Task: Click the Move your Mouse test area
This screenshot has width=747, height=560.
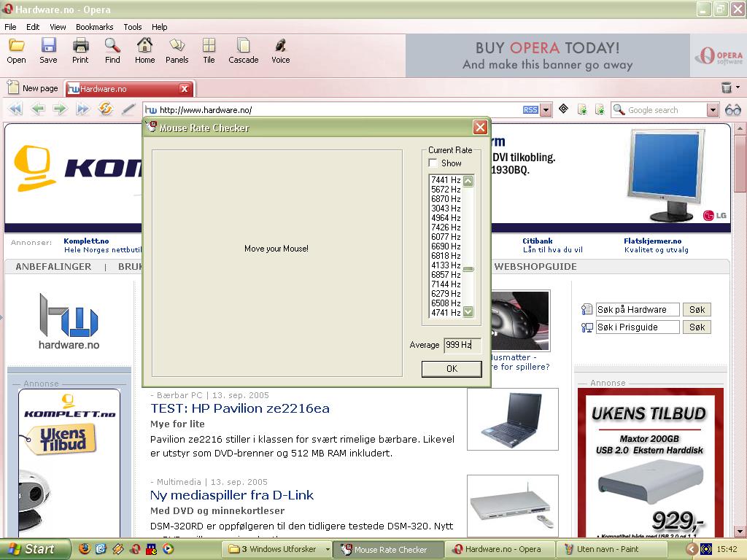Action: [276, 263]
